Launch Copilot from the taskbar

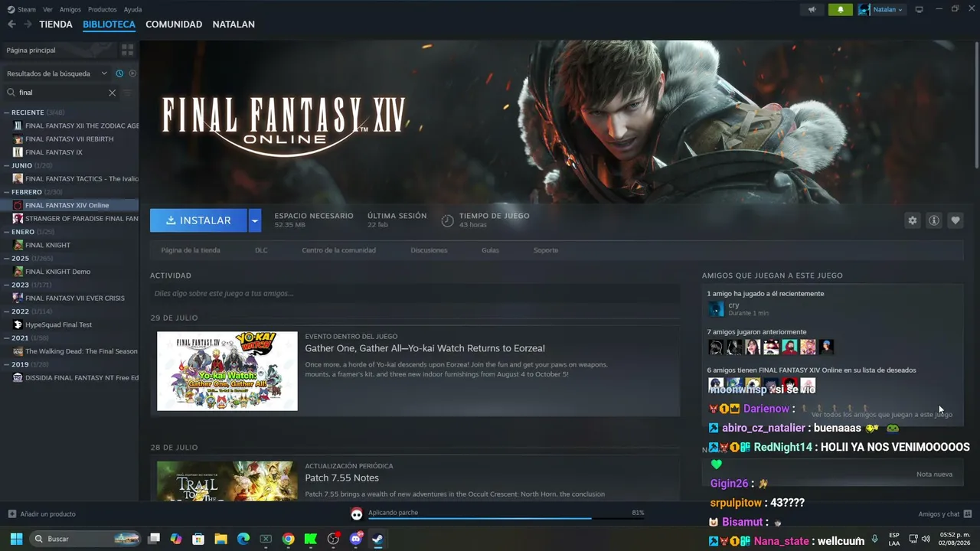(176, 539)
